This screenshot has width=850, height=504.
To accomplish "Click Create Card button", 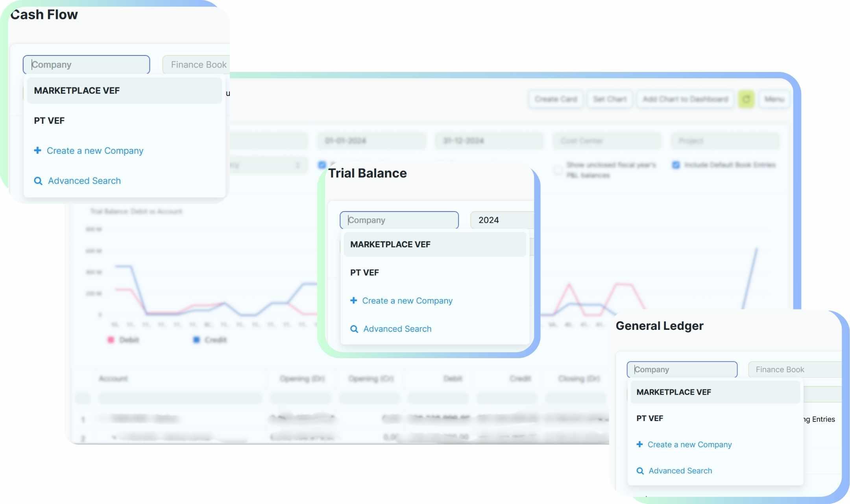I will 556,99.
